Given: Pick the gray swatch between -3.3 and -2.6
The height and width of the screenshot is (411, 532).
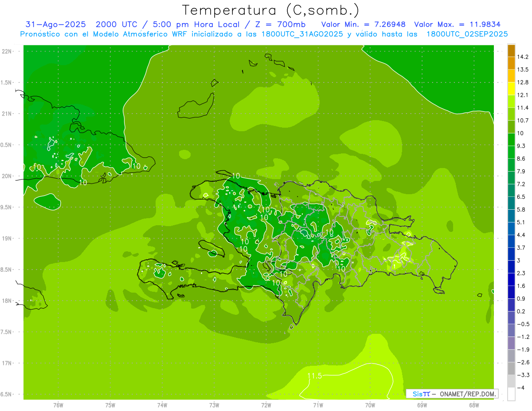Looking at the screenshot, I should (511, 368).
